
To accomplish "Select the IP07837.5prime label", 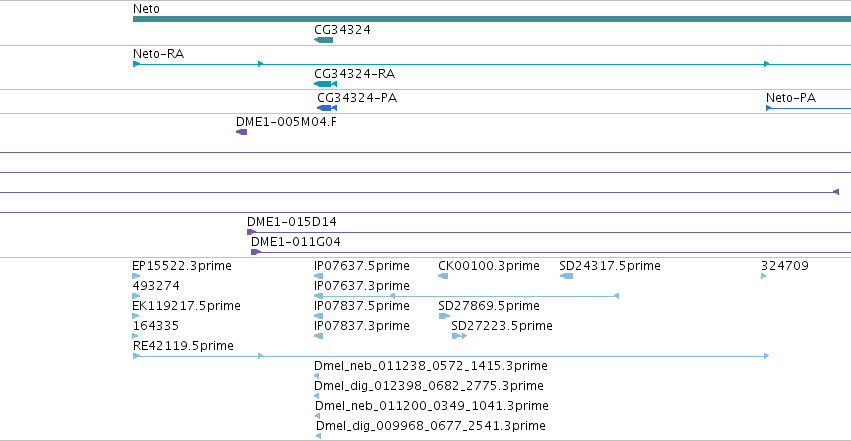I will pos(361,306).
